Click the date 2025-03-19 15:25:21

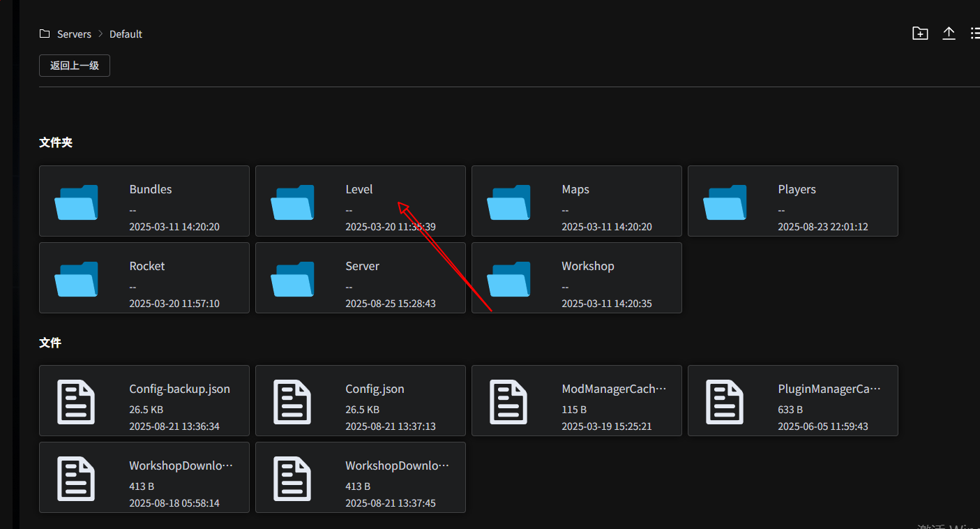(x=607, y=426)
